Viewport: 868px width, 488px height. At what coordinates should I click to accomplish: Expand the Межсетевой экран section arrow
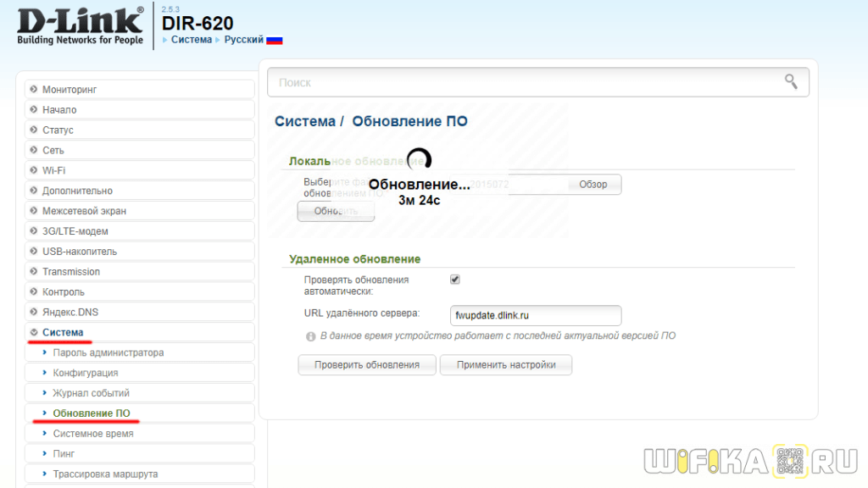34,210
